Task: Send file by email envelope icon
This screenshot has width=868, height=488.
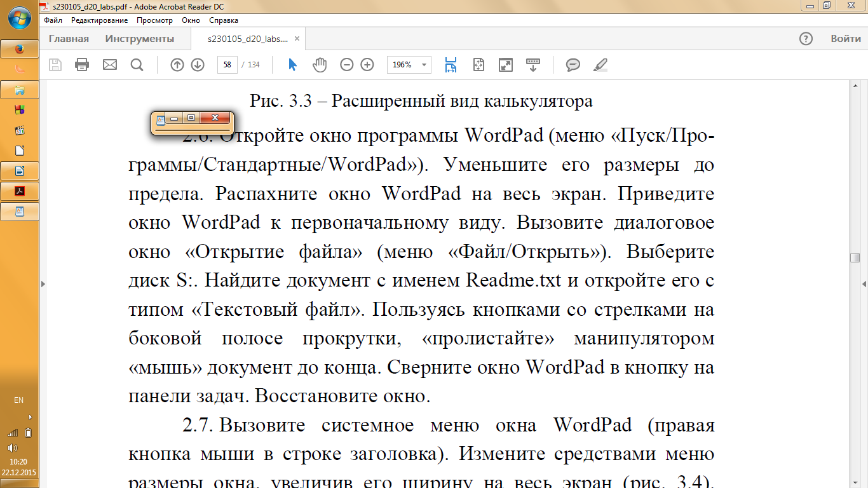Action: click(x=110, y=65)
